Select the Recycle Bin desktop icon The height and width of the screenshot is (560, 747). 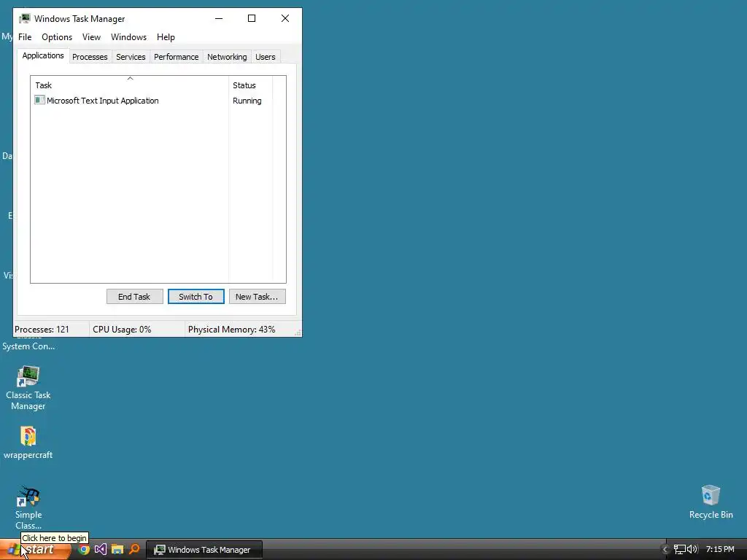tap(711, 502)
